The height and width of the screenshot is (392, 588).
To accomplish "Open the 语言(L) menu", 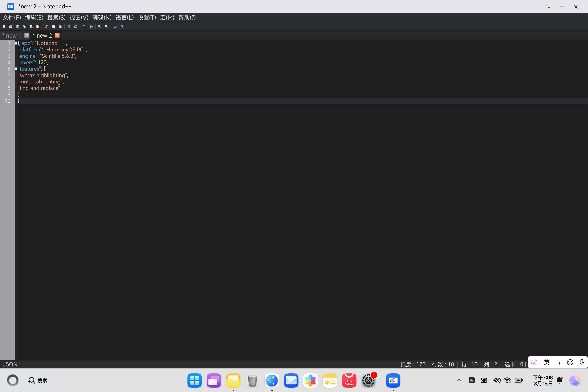I will [125, 18].
